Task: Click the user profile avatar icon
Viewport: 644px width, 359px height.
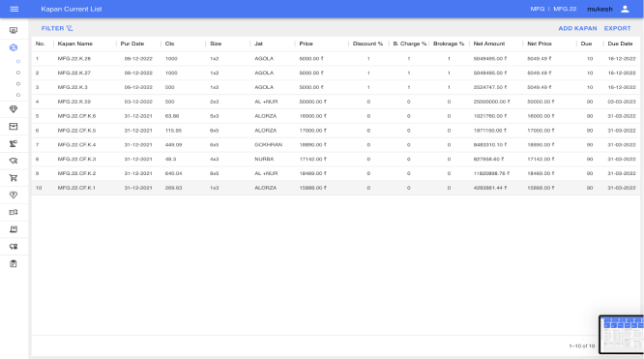Action: (625, 9)
